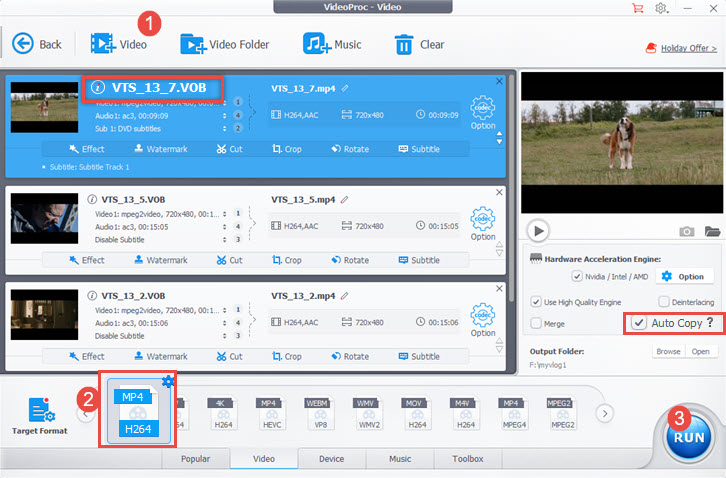Viewport: 726px width, 478px height.
Task: Rotate the VTS_13_7.VOB video
Action: click(350, 149)
